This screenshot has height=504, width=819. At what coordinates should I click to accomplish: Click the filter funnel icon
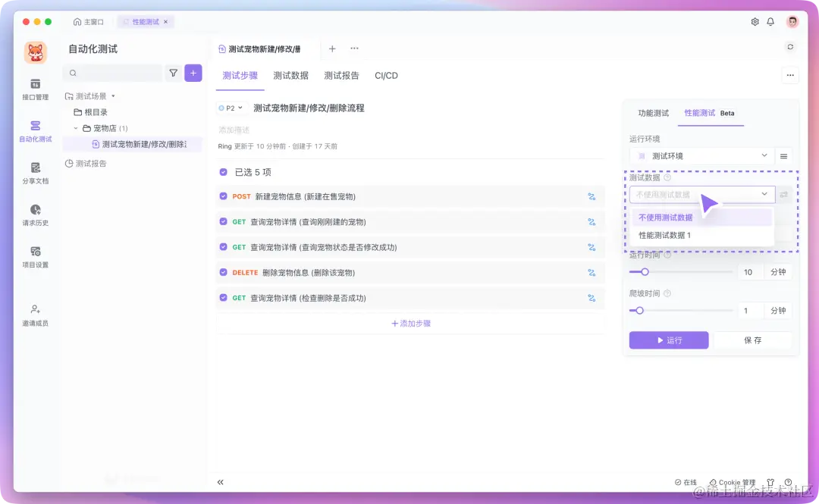pyautogui.click(x=173, y=73)
